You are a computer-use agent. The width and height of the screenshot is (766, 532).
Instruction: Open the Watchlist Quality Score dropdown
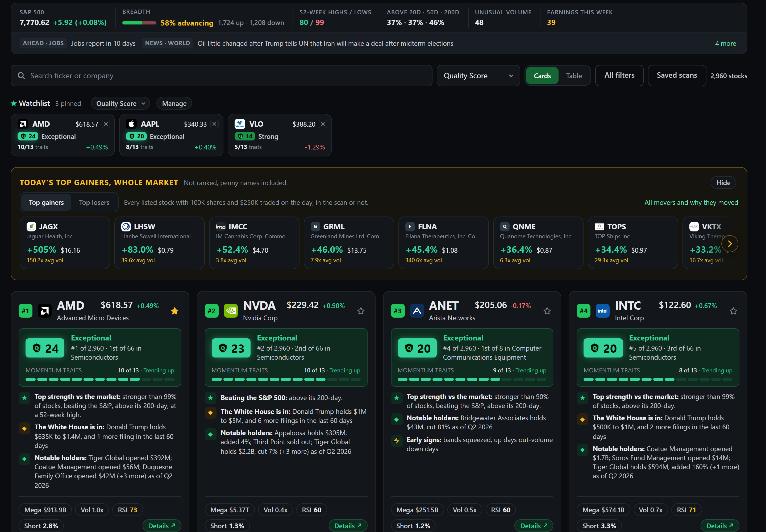coord(120,103)
